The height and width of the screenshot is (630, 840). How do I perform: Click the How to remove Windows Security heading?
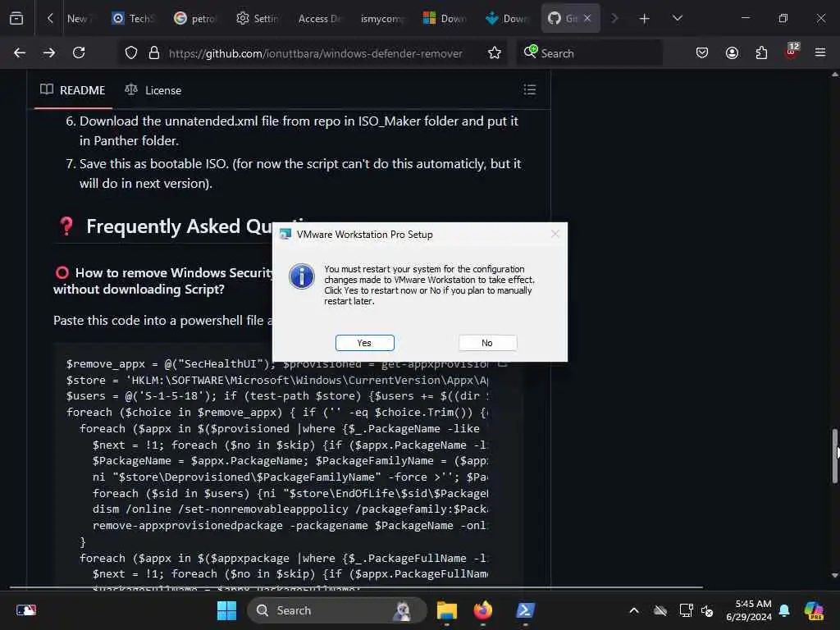[164, 281]
